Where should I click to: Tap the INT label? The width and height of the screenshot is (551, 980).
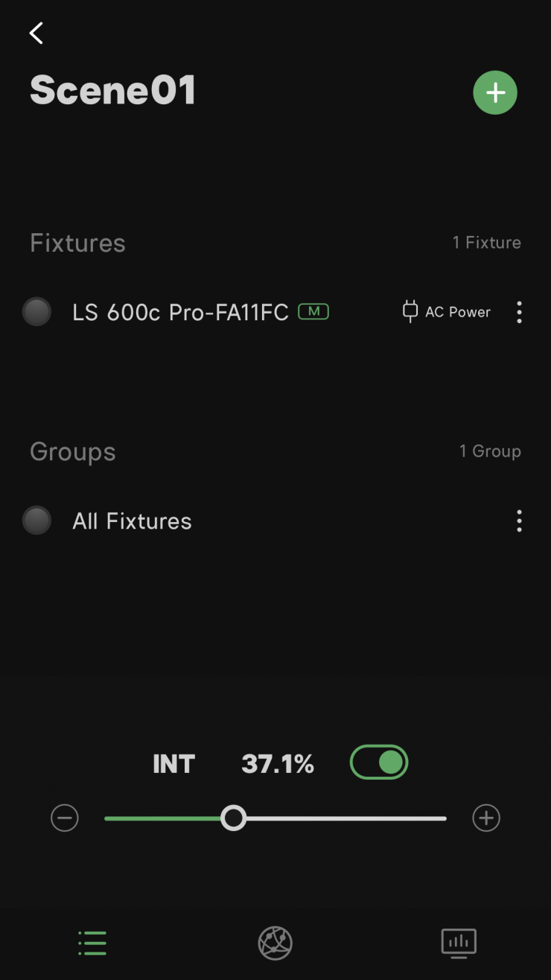[173, 764]
